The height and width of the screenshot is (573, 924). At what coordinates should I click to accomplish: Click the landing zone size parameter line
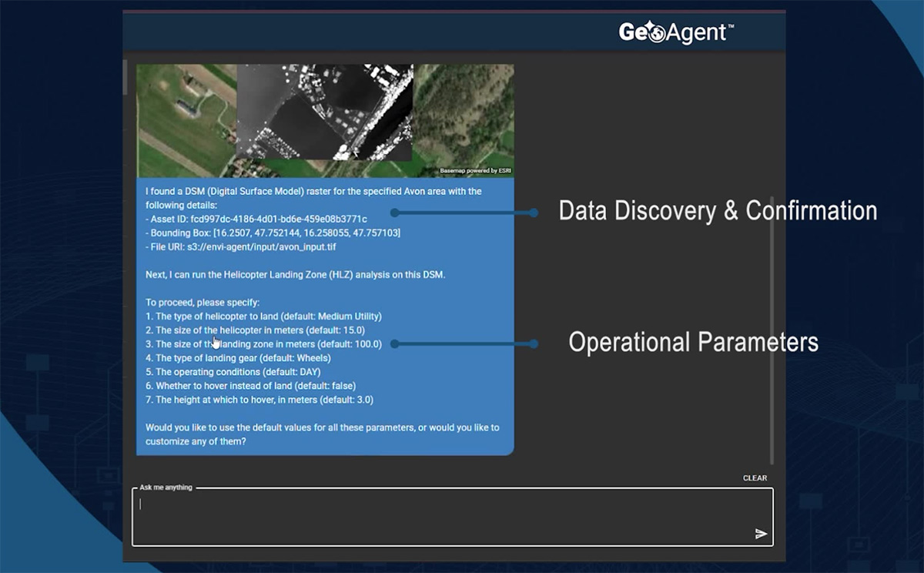tap(263, 344)
